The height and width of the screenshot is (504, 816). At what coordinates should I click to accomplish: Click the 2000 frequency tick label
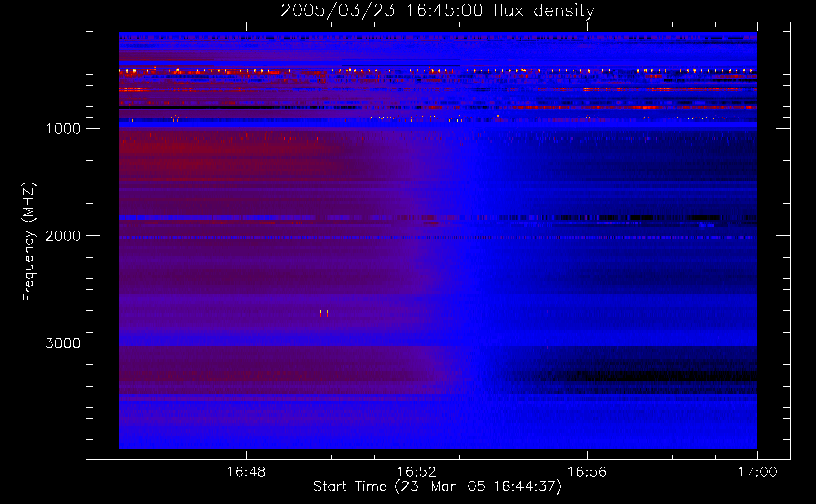[x=63, y=236]
